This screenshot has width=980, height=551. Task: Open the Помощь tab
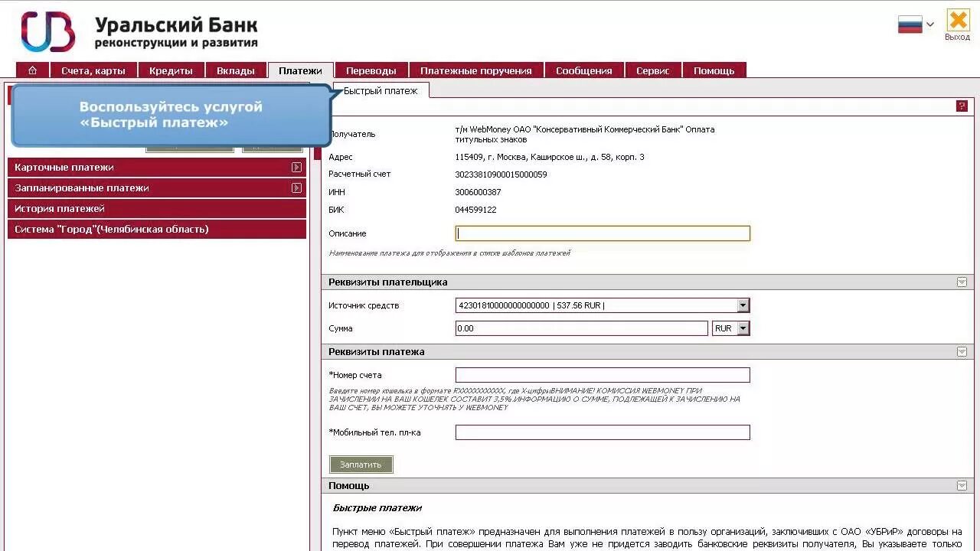coord(714,70)
